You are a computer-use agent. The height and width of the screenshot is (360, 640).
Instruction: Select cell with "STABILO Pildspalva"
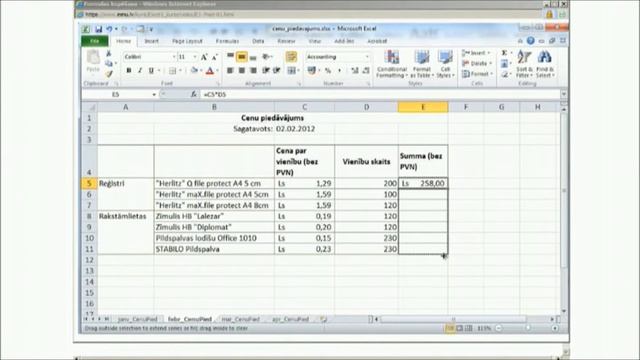pyautogui.click(x=214, y=249)
